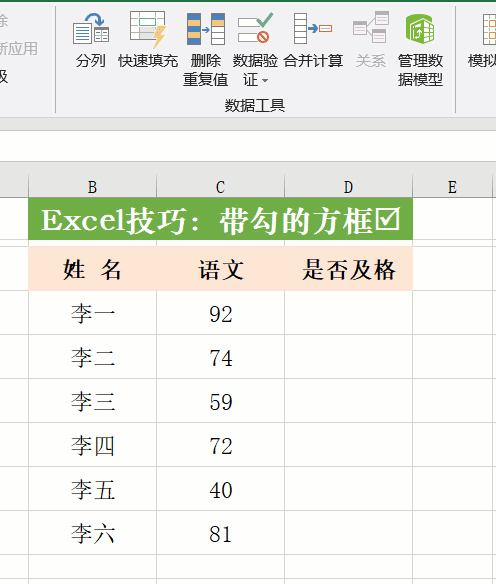
Task: Launch the 合并计算 consolidate tool
Action: pos(313,40)
